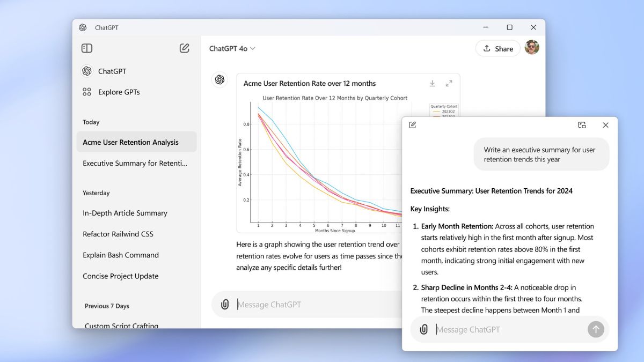Click the Share button
Image resolution: width=644 pixels, height=362 pixels.
pyautogui.click(x=497, y=48)
